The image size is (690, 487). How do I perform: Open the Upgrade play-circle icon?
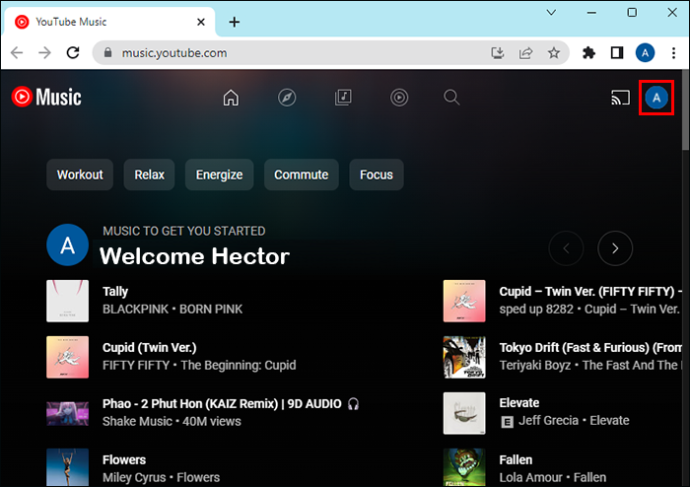pos(399,97)
